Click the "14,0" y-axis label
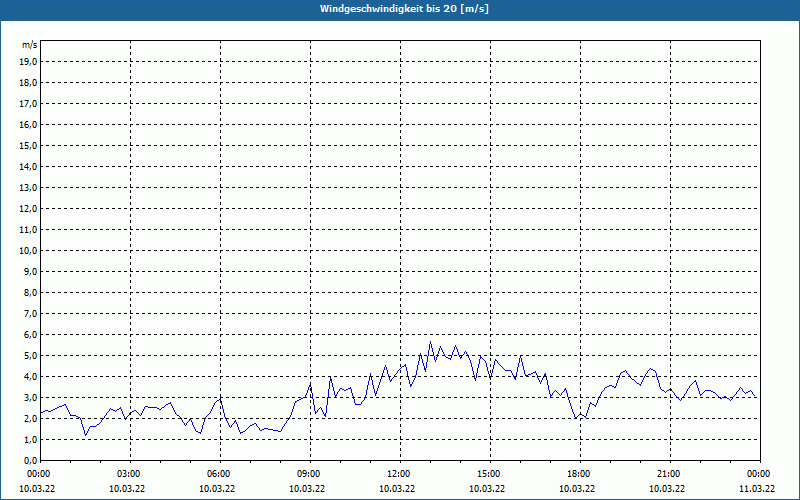The width and height of the screenshot is (800, 500). (x=29, y=166)
